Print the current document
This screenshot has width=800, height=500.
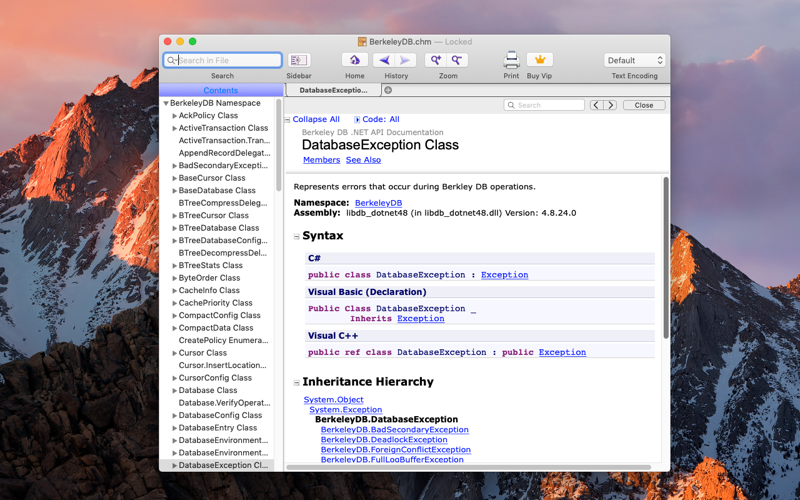coord(511,60)
